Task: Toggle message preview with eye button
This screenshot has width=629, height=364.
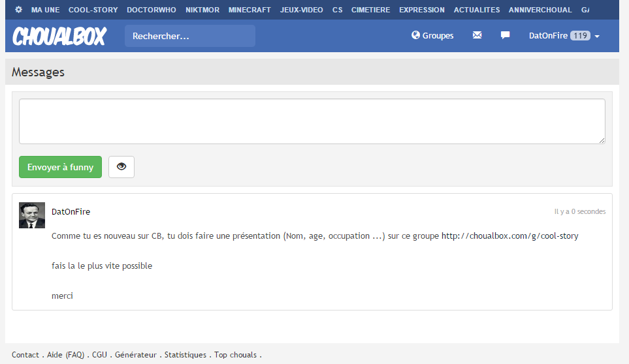Action: coord(121,167)
